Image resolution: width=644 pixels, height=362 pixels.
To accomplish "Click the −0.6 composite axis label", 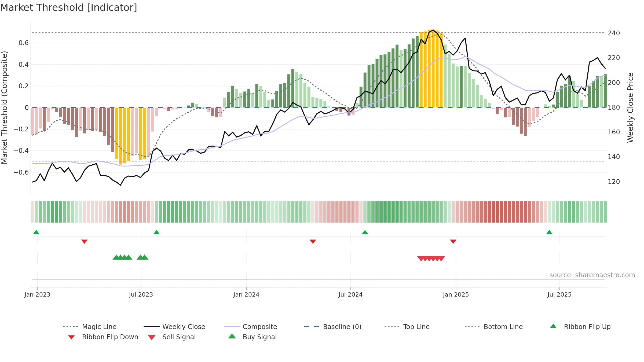I will (21, 172).
